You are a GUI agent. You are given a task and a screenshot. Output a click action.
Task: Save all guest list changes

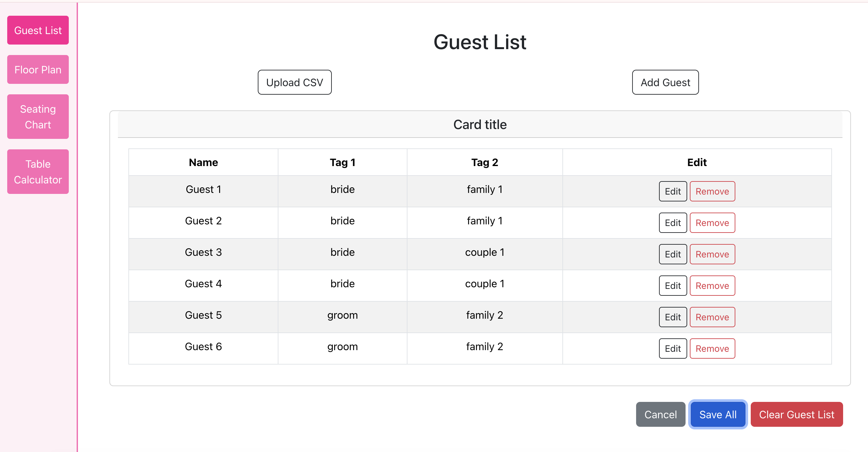tap(718, 414)
